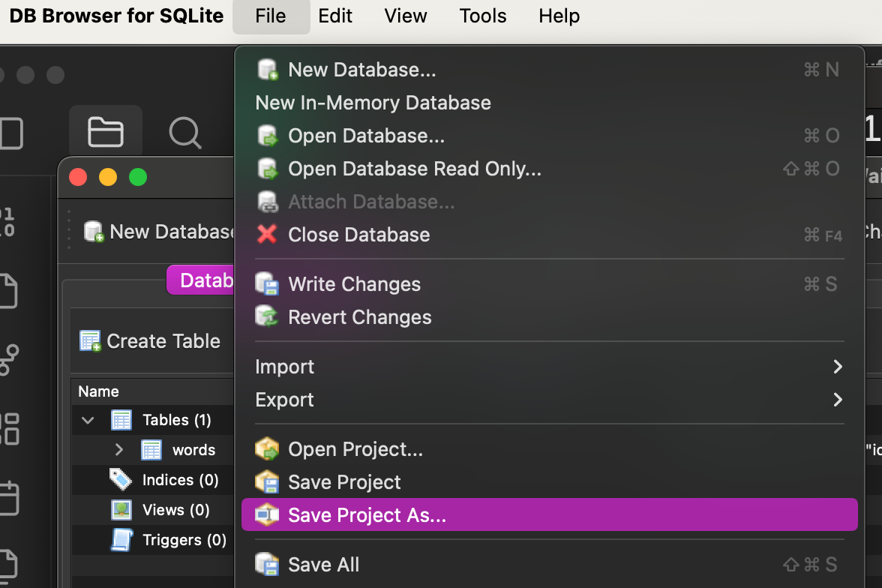Viewport: 882px width, 588px height.
Task: Click the Views picture icon
Action: pyautogui.click(x=121, y=510)
